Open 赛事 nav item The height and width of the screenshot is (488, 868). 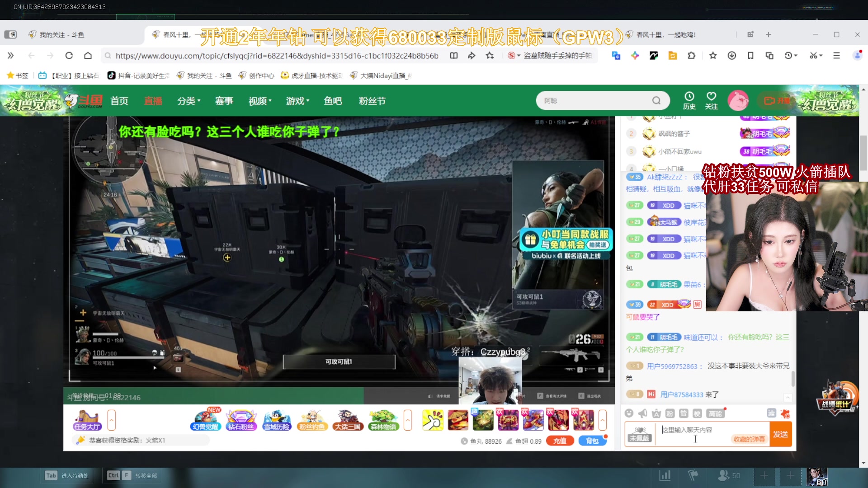[x=224, y=101]
